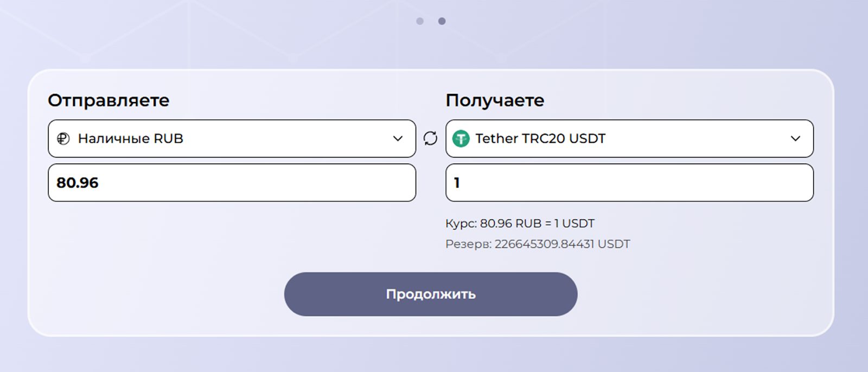Click the Отправляете section heading
The image size is (868, 372).
click(108, 100)
